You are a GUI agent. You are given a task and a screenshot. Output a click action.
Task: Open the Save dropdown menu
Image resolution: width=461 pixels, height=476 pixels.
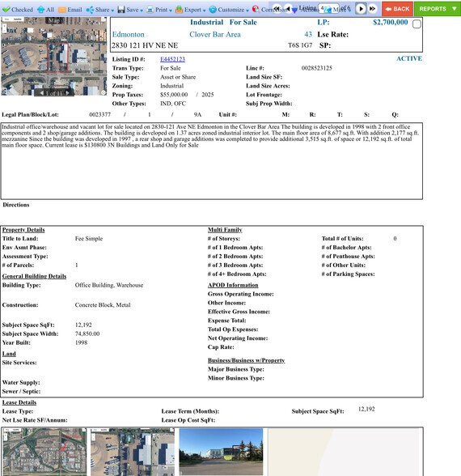(x=130, y=10)
